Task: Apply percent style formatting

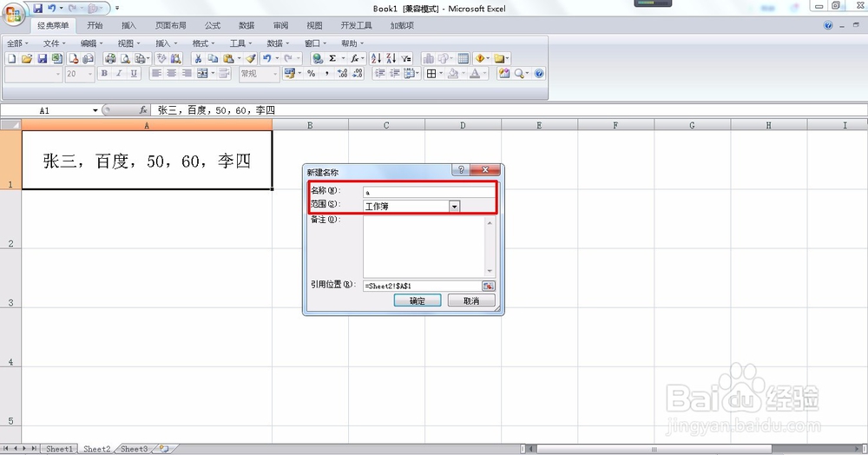Action: tap(311, 73)
